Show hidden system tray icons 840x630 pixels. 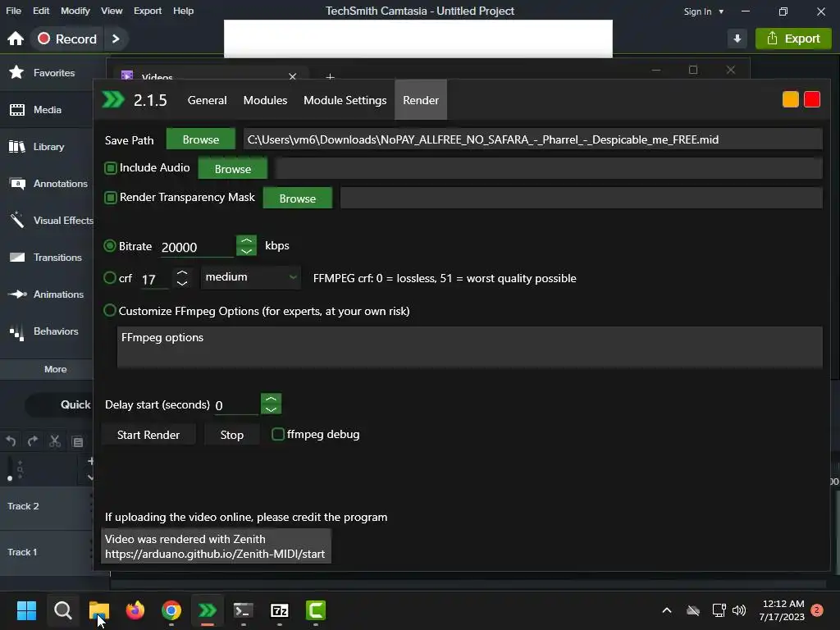[x=667, y=610]
